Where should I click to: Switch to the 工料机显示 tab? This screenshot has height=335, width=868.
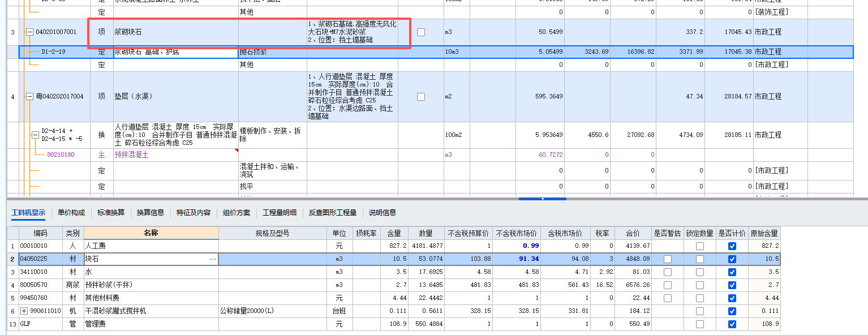28,213
